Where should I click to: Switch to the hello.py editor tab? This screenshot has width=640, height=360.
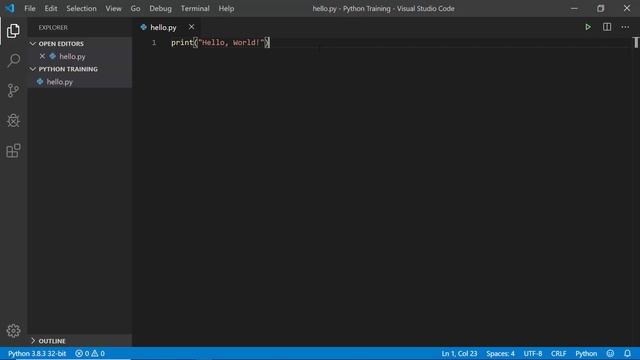pyautogui.click(x=163, y=27)
